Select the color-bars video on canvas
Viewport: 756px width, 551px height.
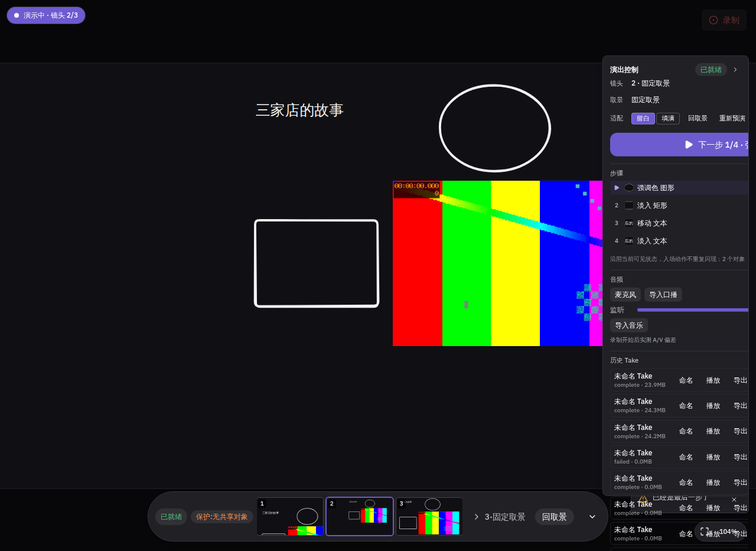497,263
